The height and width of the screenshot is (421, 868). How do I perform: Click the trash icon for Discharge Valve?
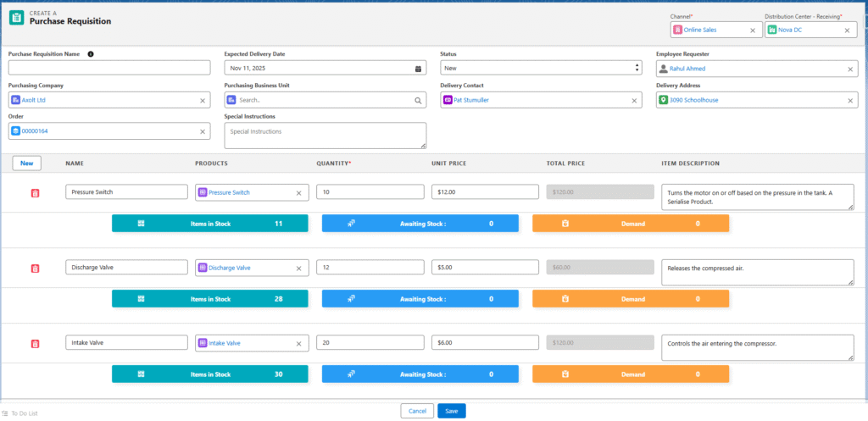pyautogui.click(x=35, y=269)
